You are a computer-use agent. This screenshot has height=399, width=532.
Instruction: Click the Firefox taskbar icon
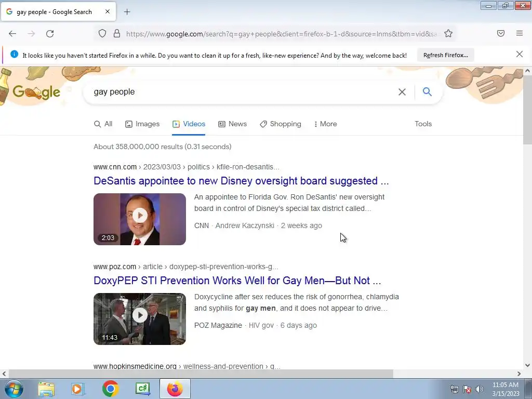pyautogui.click(x=175, y=389)
